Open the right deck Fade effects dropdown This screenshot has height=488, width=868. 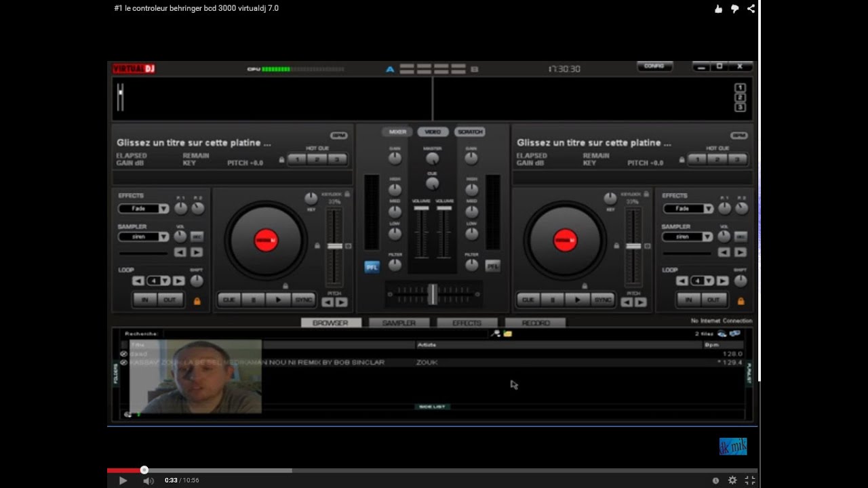(x=687, y=209)
